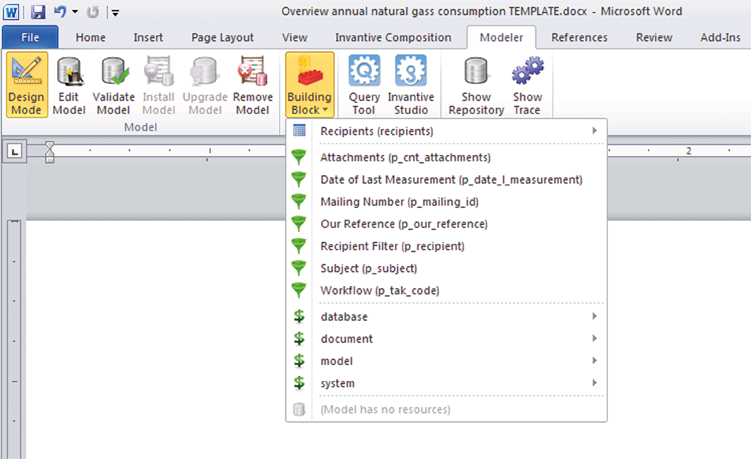751x459 pixels.
Task: Insert Attachments (p_cnt_attachments) building block
Action: (x=446, y=157)
